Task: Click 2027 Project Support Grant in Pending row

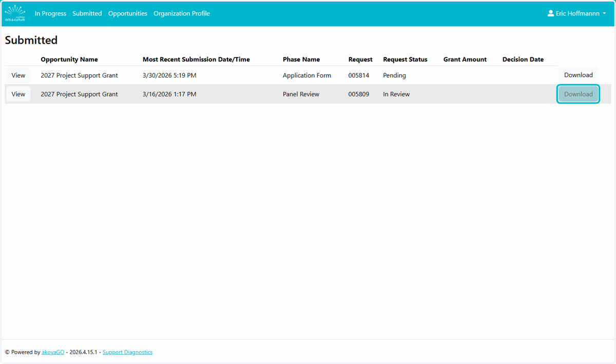Action: [x=80, y=75]
